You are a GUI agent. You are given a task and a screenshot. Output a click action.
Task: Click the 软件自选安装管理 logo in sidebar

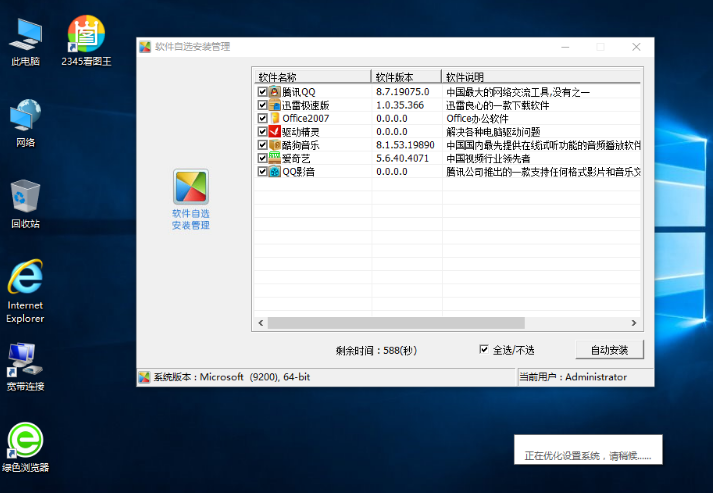tap(191, 186)
